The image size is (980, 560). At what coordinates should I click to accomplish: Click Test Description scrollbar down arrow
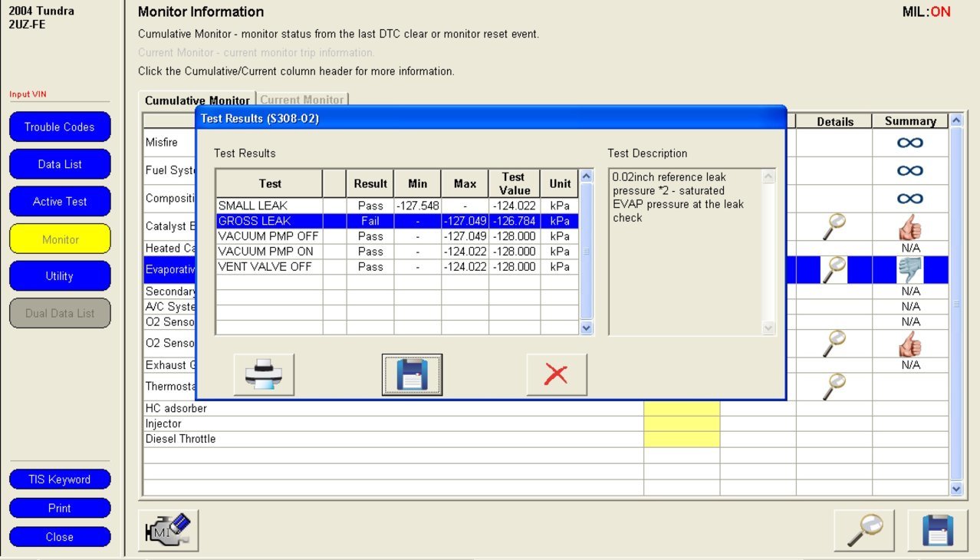[x=769, y=328]
